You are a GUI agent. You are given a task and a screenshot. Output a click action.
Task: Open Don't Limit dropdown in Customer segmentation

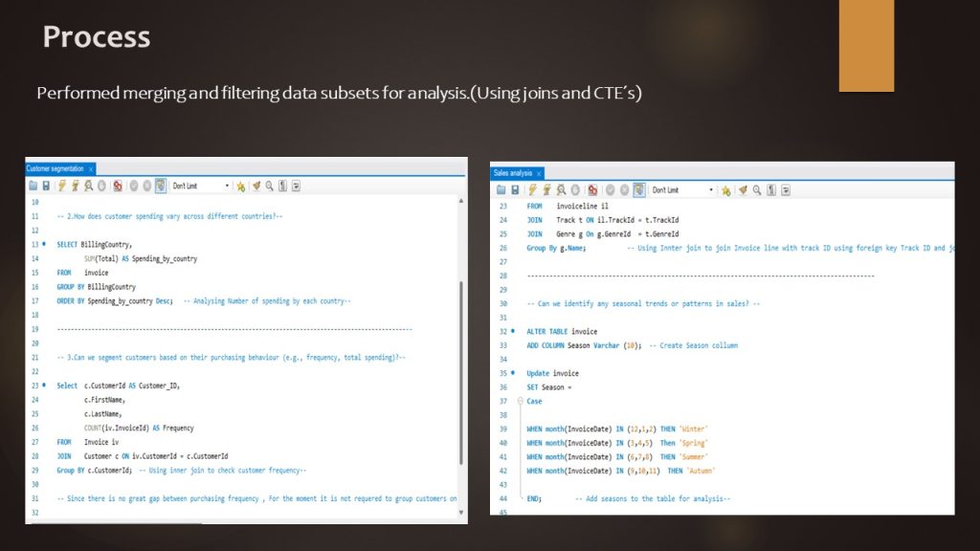[x=227, y=186]
